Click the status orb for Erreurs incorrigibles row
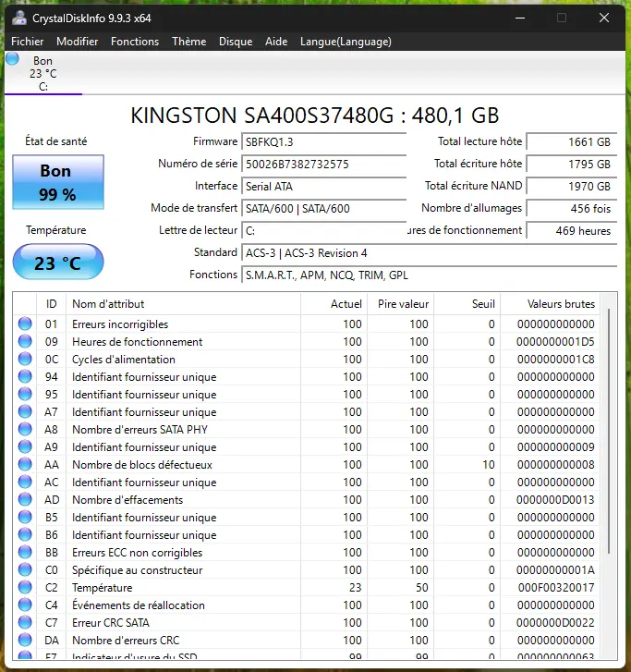The height and width of the screenshot is (672, 631). [25, 324]
